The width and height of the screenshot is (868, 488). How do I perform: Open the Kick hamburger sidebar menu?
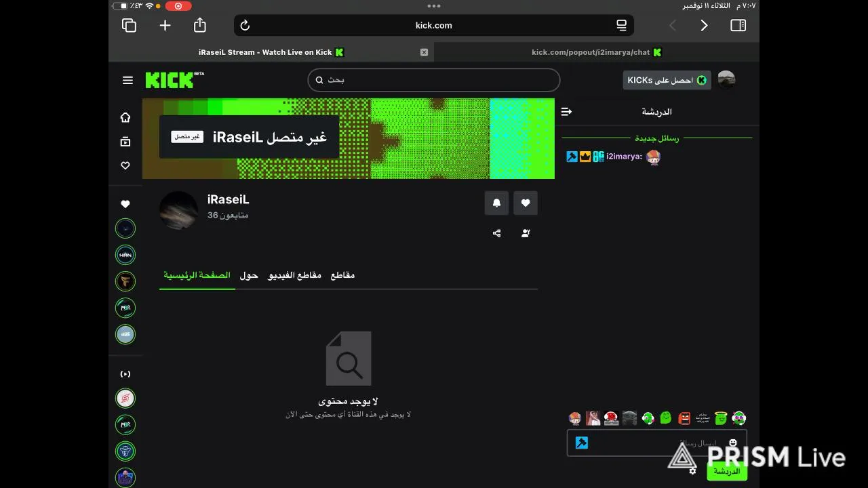(x=127, y=80)
